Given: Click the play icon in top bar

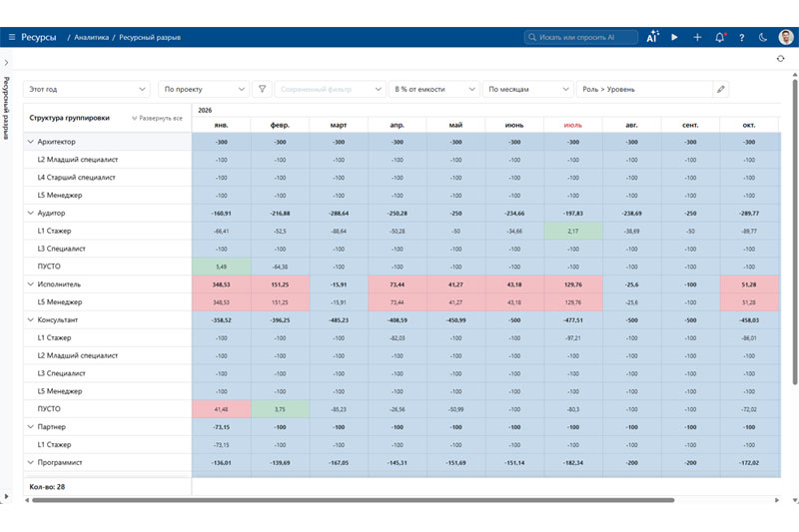Looking at the screenshot, I should coord(674,37).
